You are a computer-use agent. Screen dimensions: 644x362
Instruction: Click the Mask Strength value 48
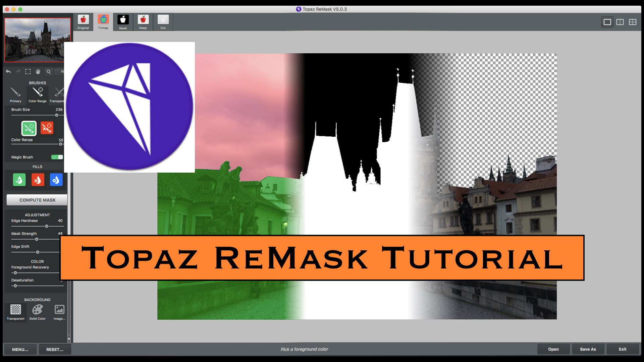pos(60,233)
